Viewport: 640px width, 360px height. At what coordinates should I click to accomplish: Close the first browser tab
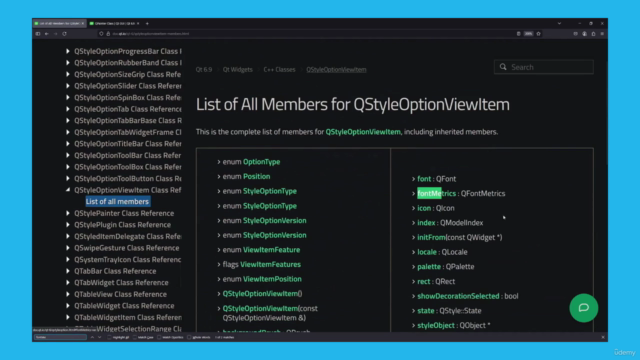[82, 24]
